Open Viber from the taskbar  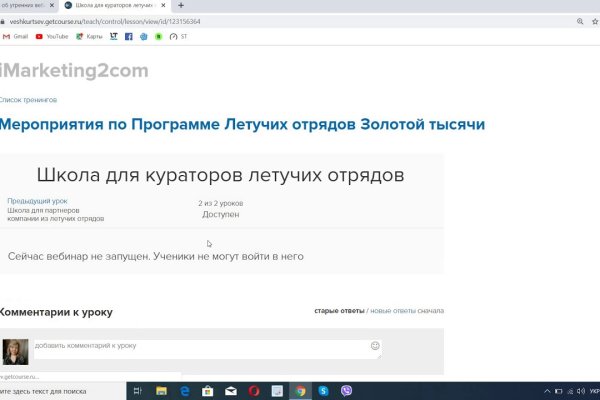(347, 391)
